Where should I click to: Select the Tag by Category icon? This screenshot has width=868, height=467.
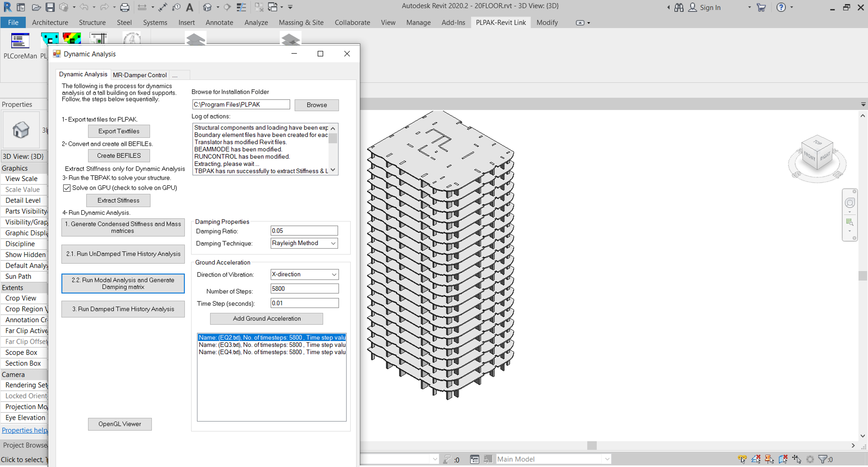click(176, 7)
